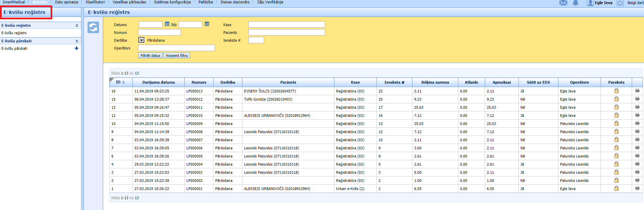
Task: Click the blue refresh icon
Action: pyautogui.click(x=93, y=27)
